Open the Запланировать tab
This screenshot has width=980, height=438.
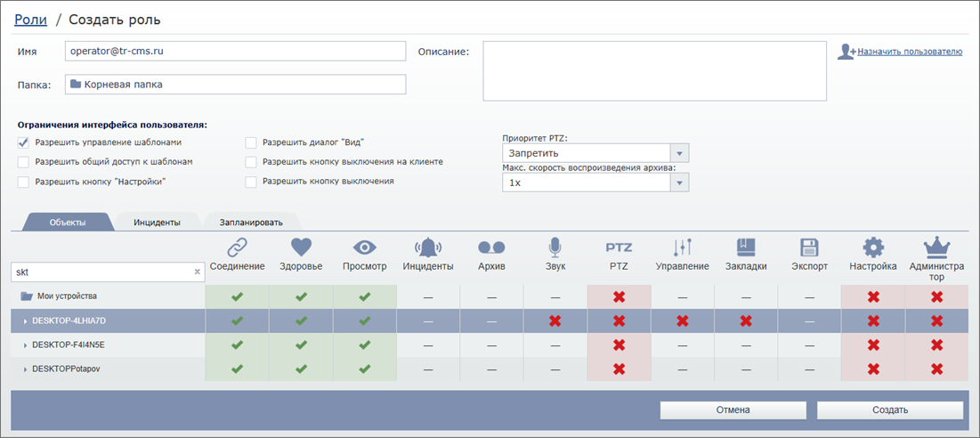pyautogui.click(x=252, y=223)
